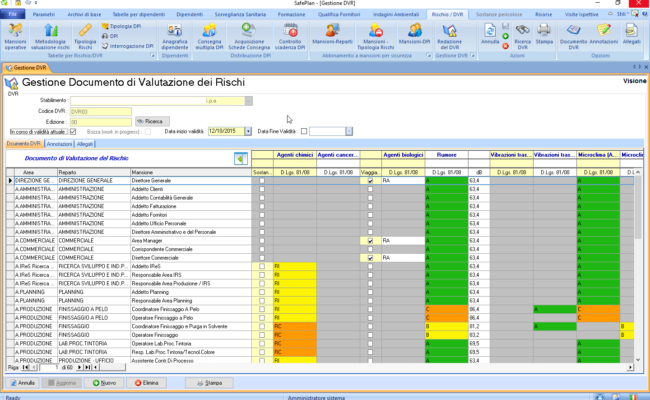Expand Gestione DVR group launcher
The width and height of the screenshot is (650, 400).
click(x=472, y=55)
